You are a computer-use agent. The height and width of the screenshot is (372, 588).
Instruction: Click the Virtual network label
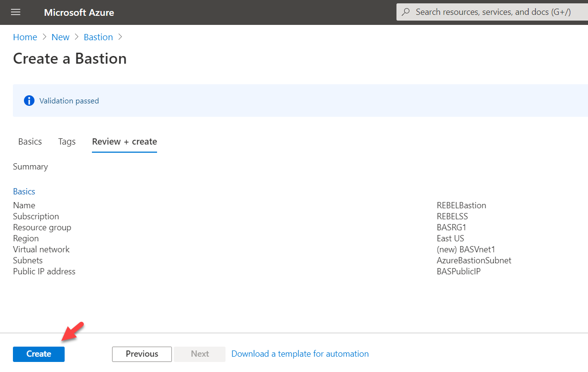[x=41, y=249]
